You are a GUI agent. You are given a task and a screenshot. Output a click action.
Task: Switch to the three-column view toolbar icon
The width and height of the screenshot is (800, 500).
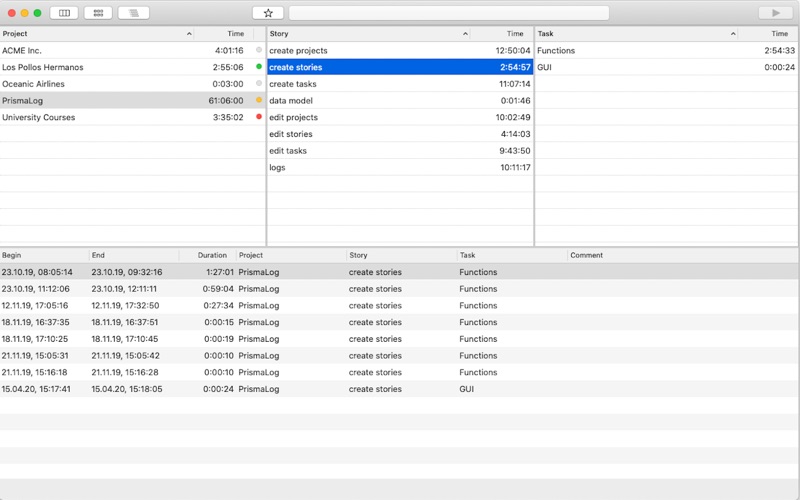tap(64, 13)
